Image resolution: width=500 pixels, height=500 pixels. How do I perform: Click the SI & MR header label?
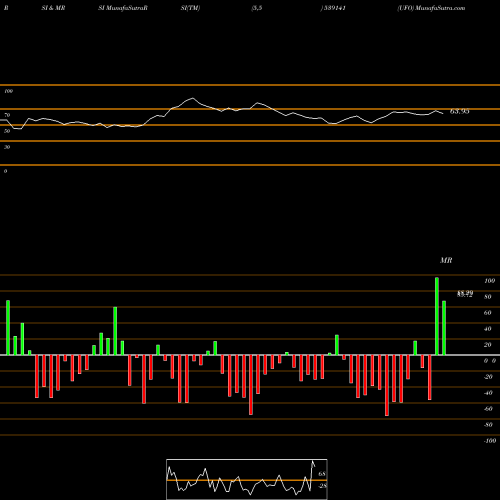click(53, 8)
